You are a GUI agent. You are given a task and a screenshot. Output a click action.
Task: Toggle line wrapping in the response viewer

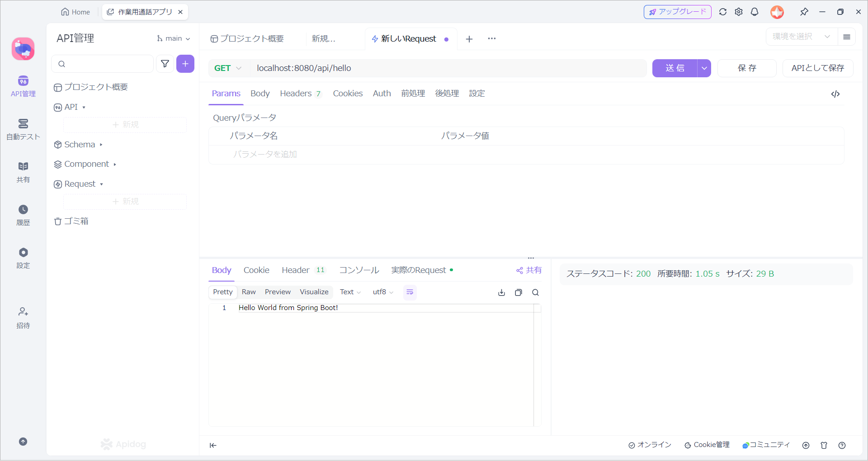pos(410,292)
